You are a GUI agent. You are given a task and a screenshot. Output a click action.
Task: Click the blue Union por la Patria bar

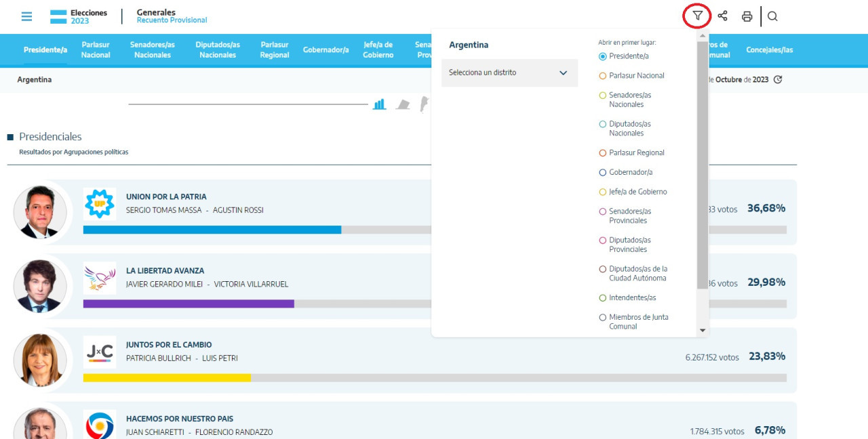pos(212,230)
